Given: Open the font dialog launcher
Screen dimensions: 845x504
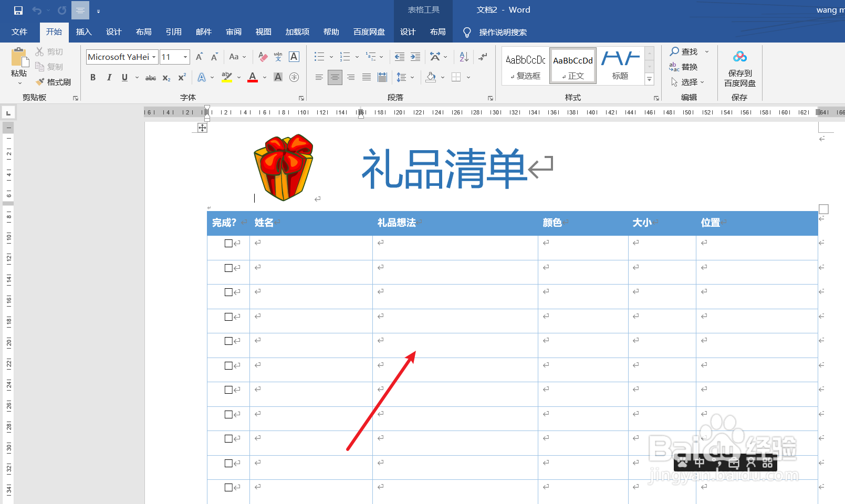Looking at the screenshot, I should (301, 98).
